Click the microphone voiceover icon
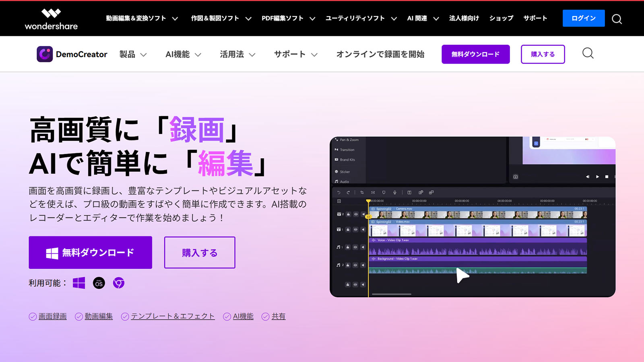The height and width of the screenshot is (362, 644). pyautogui.click(x=395, y=193)
